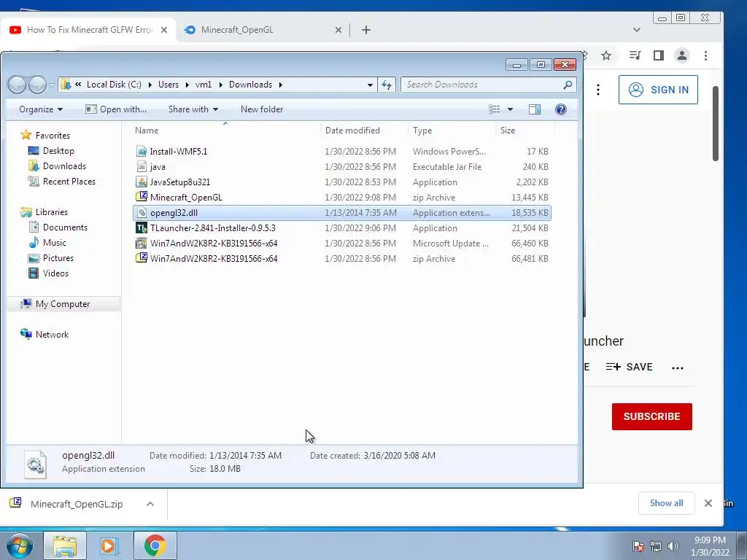The image size is (747, 560).
Task: Refresh the Downloads folder view
Action: coord(387,85)
